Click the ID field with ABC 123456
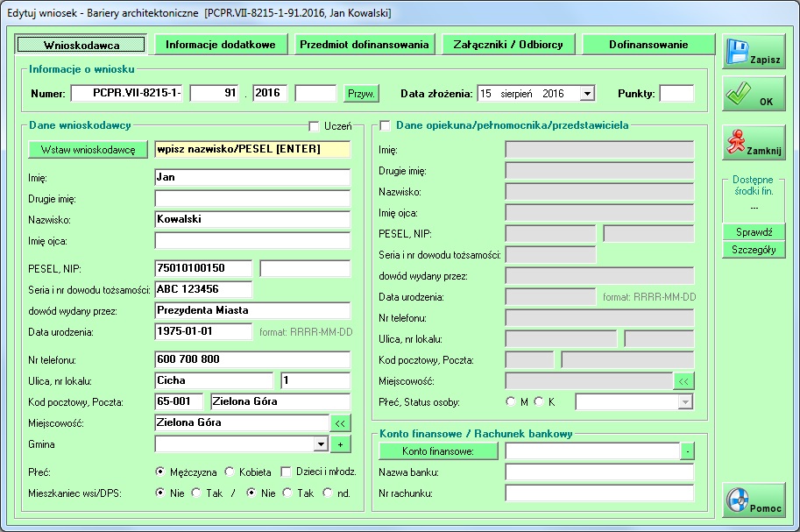This screenshot has width=800, height=532. pyautogui.click(x=203, y=289)
